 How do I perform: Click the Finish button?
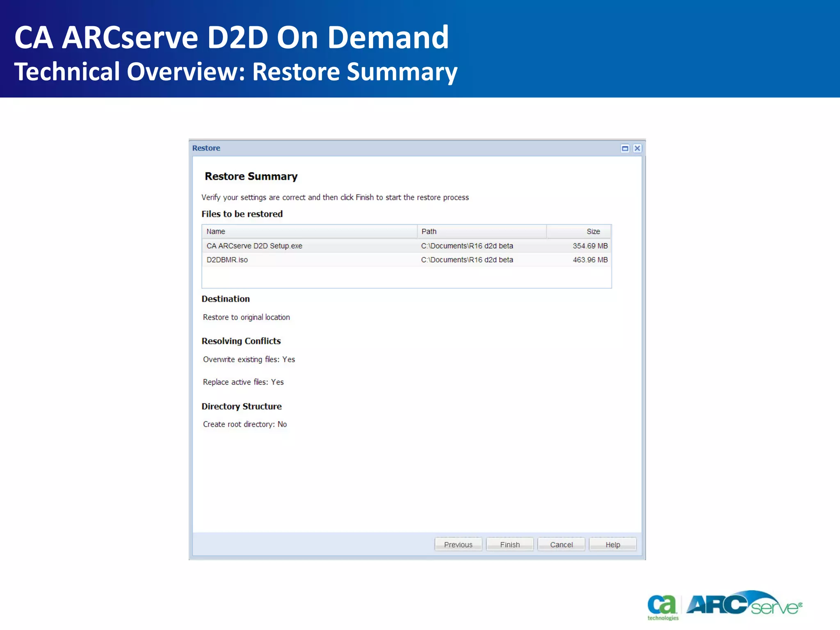pyautogui.click(x=509, y=544)
